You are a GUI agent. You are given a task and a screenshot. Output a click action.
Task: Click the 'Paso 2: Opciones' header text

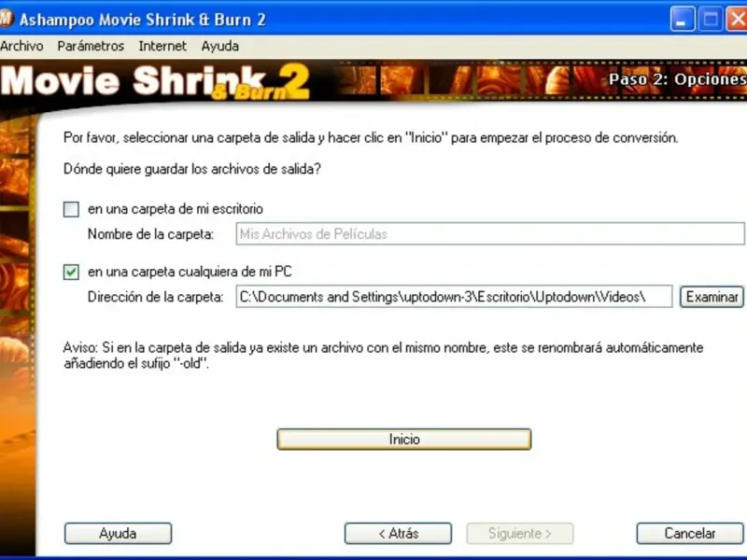click(x=678, y=78)
